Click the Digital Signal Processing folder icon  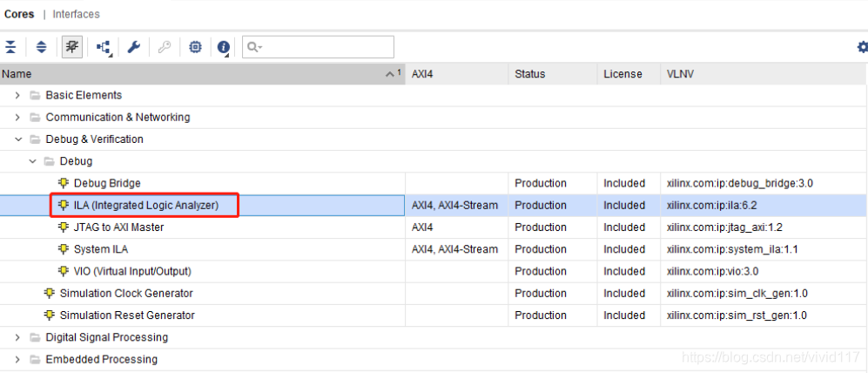(36, 337)
